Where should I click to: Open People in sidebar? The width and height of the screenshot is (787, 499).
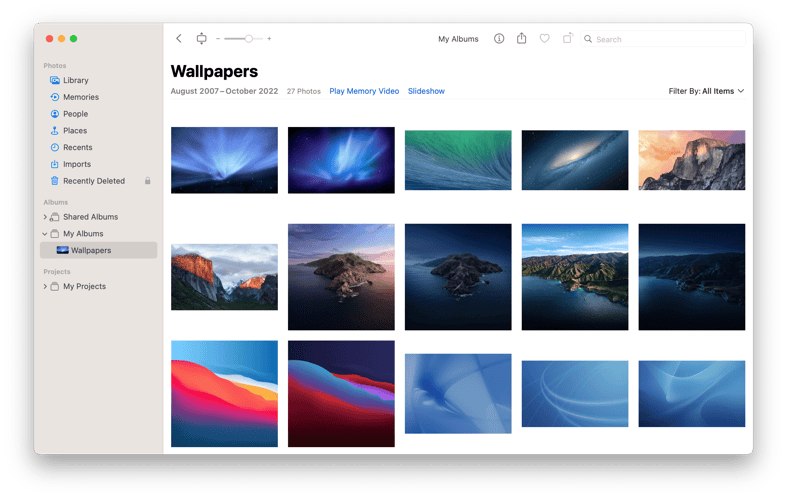tap(98, 114)
